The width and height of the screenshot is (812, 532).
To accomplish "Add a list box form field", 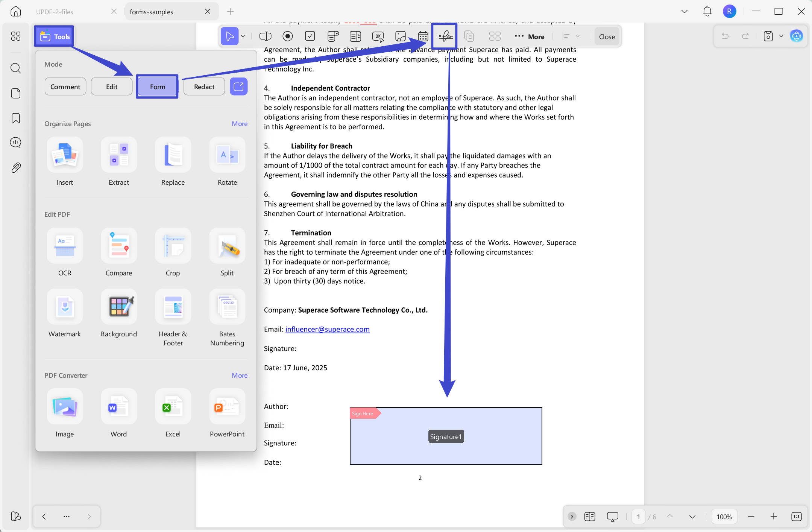I will tap(355, 36).
